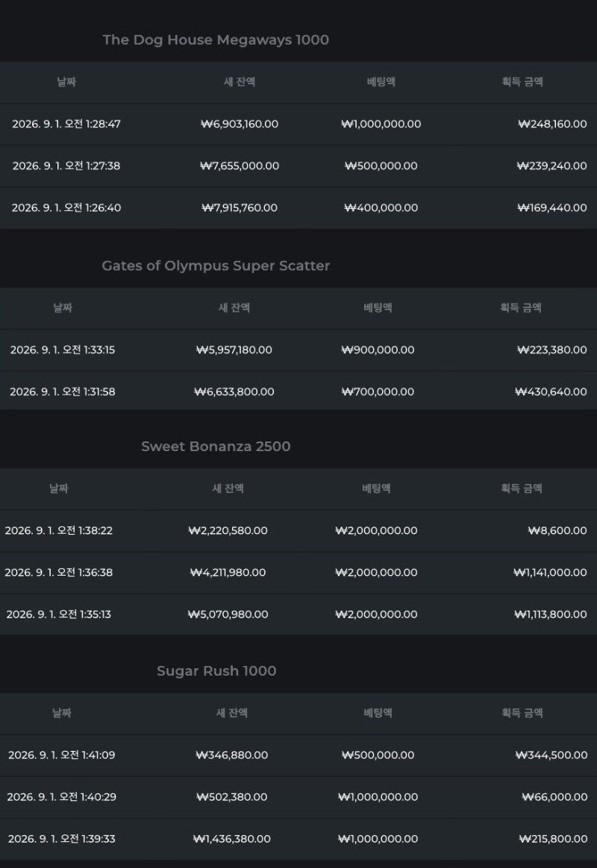
Task: Select Sugar Rush 1000 title
Action: click(x=216, y=671)
